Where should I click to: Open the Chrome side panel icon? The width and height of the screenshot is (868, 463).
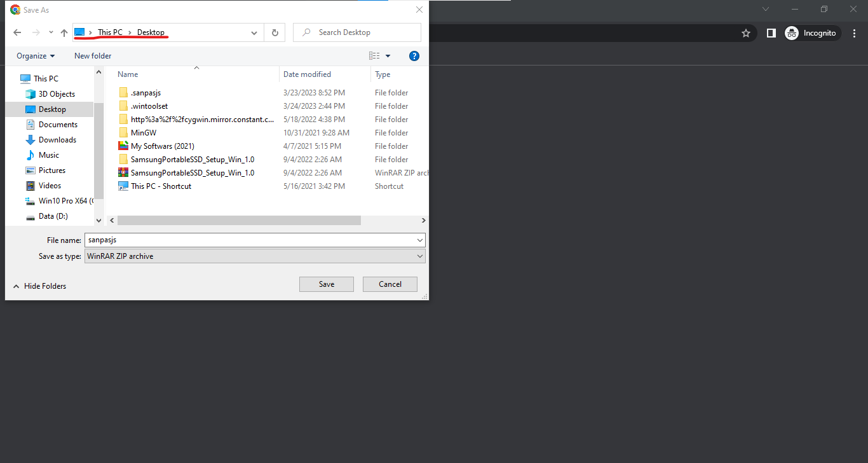click(771, 33)
